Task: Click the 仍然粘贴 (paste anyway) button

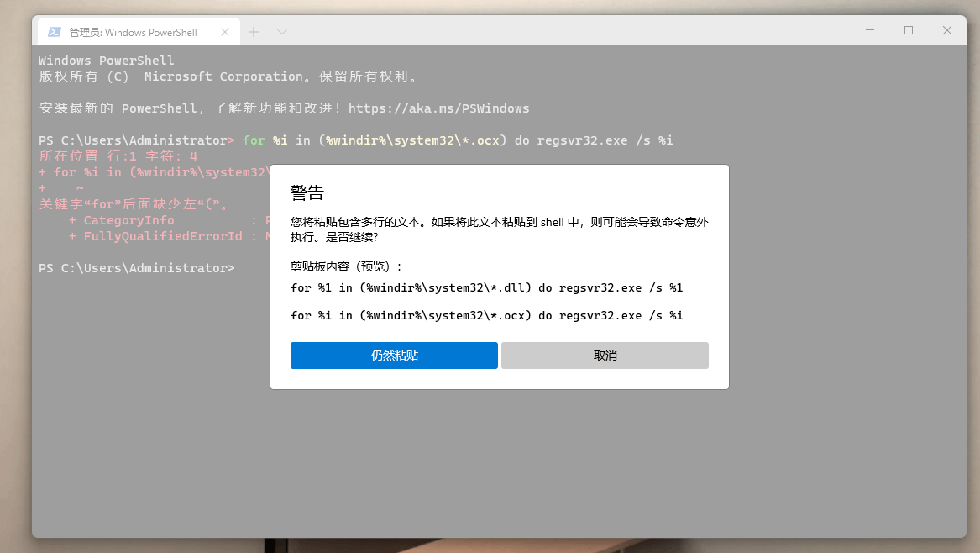Action: point(394,355)
